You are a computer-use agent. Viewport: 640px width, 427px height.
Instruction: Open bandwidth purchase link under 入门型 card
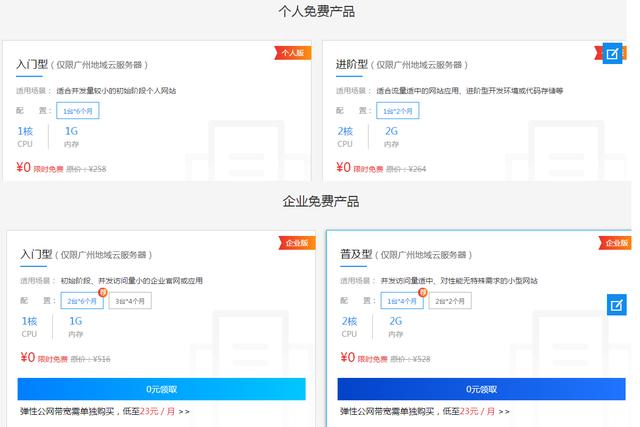click(x=104, y=411)
